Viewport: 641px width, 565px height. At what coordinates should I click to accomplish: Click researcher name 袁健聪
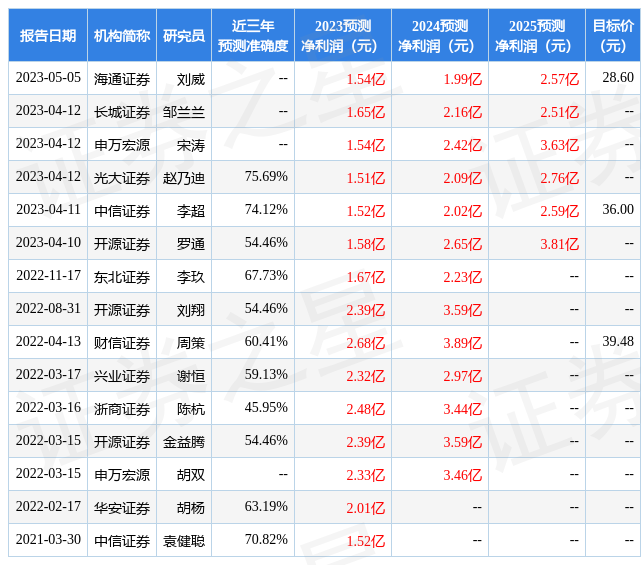click(x=184, y=541)
